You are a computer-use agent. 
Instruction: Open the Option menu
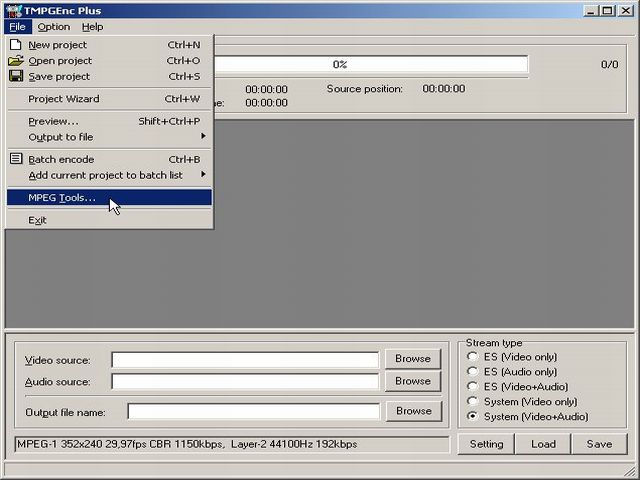[53, 27]
